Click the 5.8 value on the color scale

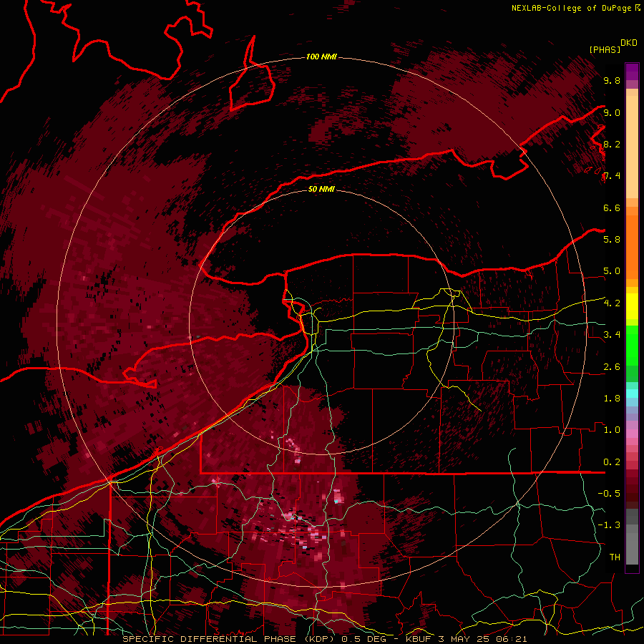click(612, 239)
